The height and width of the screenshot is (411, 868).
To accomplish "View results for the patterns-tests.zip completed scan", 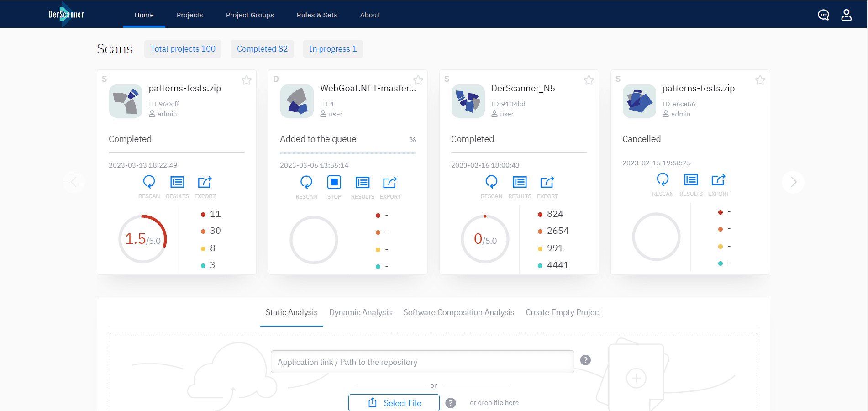I will 177,182.
